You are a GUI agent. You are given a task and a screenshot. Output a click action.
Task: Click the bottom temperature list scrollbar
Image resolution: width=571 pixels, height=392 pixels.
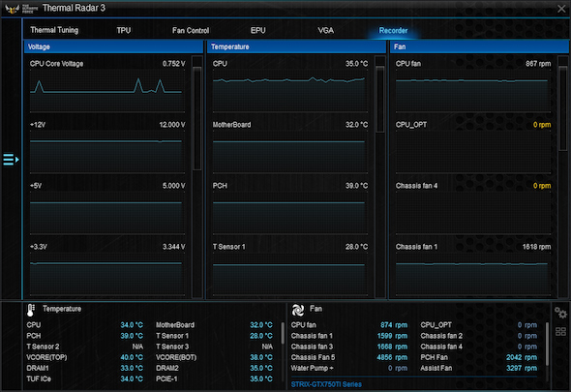[x=283, y=333]
